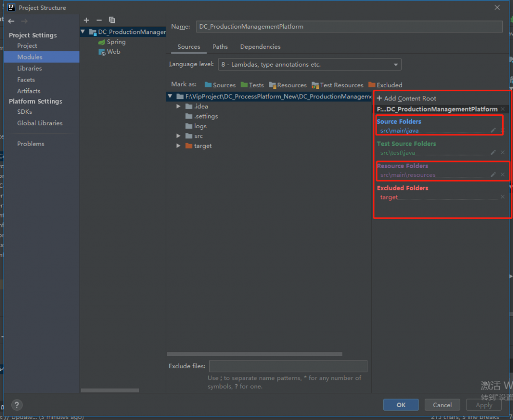This screenshot has width=513, height=420.
Task: Click the horizontal scrollbar under folder tree
Action: click(254, 354)
